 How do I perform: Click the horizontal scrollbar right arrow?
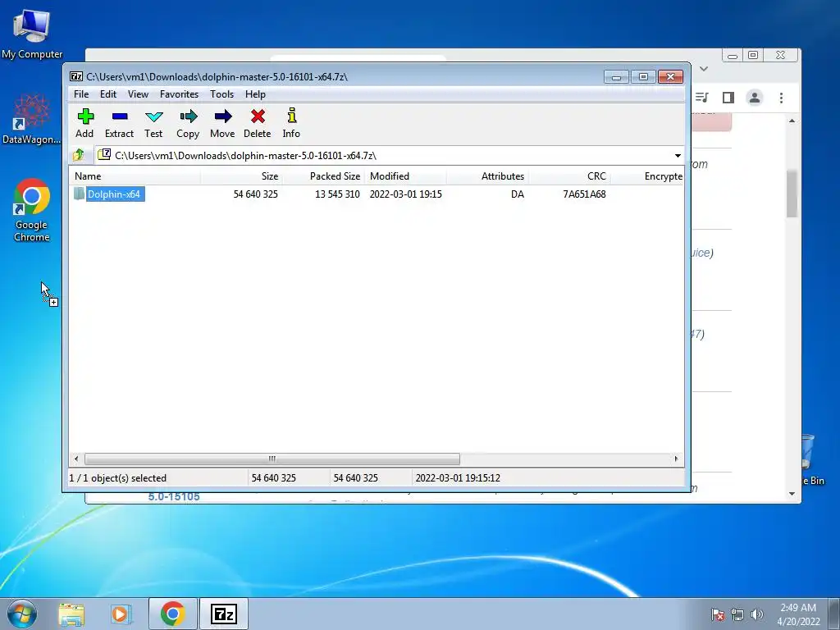pyautogui.click(x=676, y=459)
